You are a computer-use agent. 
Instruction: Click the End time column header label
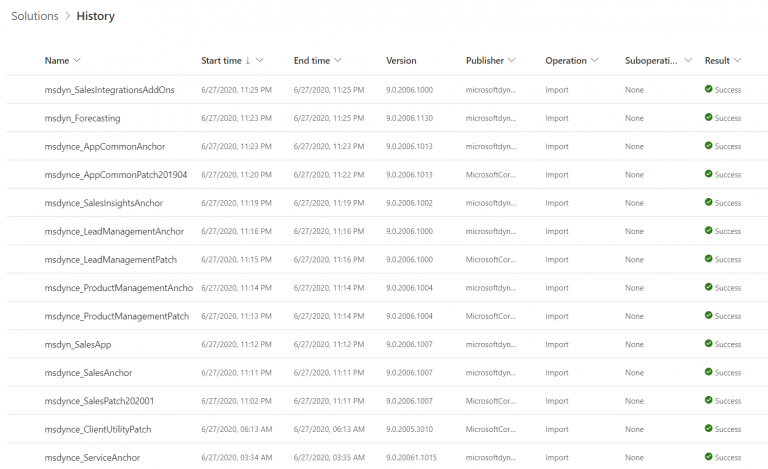pyautogui.click(x=312, y=61)
